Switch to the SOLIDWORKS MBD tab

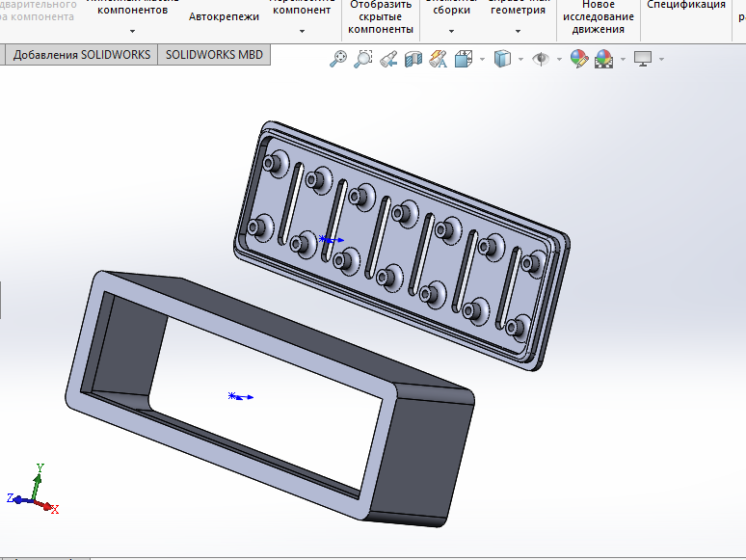coord(214,55)
